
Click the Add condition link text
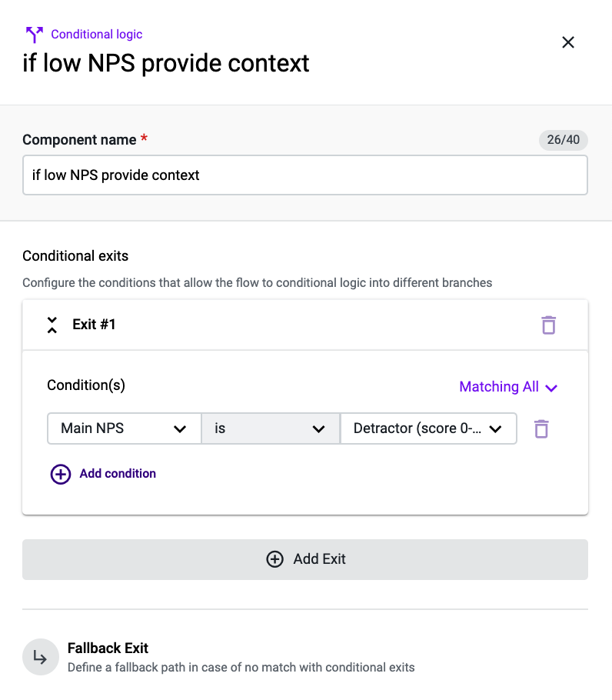pos(118,474)
